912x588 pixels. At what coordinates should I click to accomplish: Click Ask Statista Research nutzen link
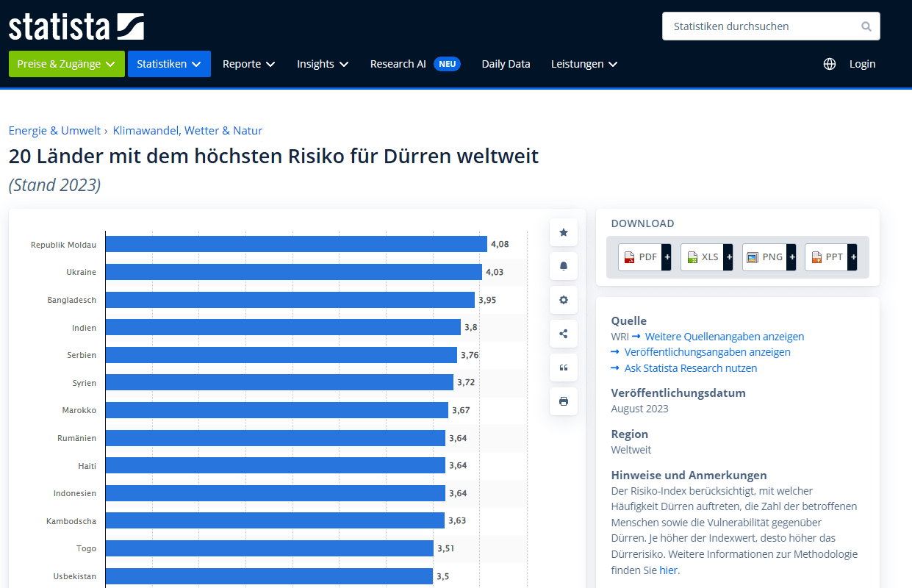691,368
